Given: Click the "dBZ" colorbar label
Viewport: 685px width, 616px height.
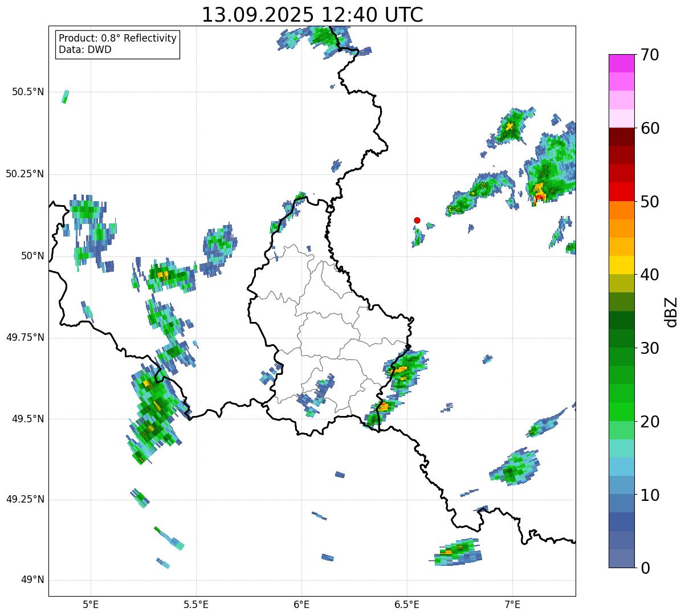Looking at the screenshot, I should pyautogui.click(x=671, y=311).
